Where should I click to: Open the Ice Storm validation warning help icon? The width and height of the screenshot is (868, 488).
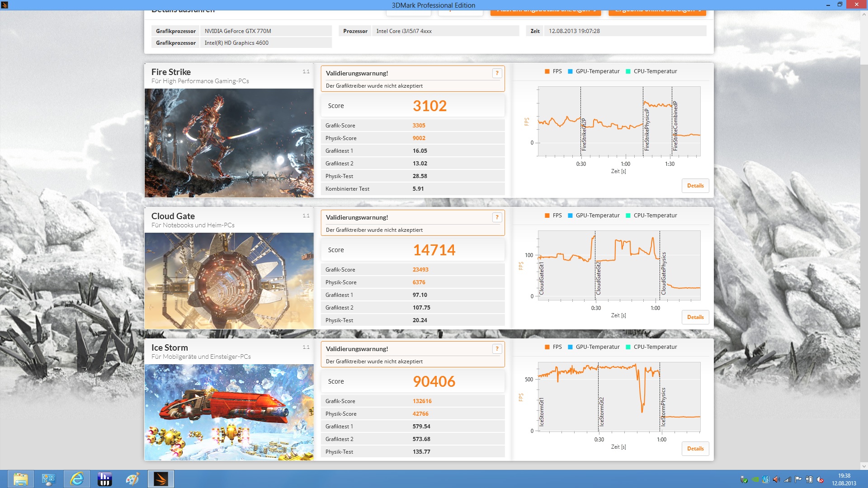[497, 349]
